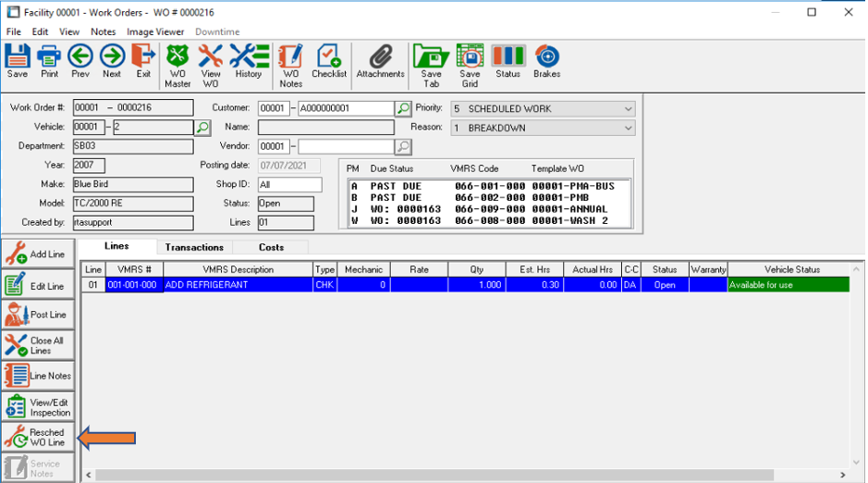
Task: Click the Shop ID input field
Action: (289, 184)
